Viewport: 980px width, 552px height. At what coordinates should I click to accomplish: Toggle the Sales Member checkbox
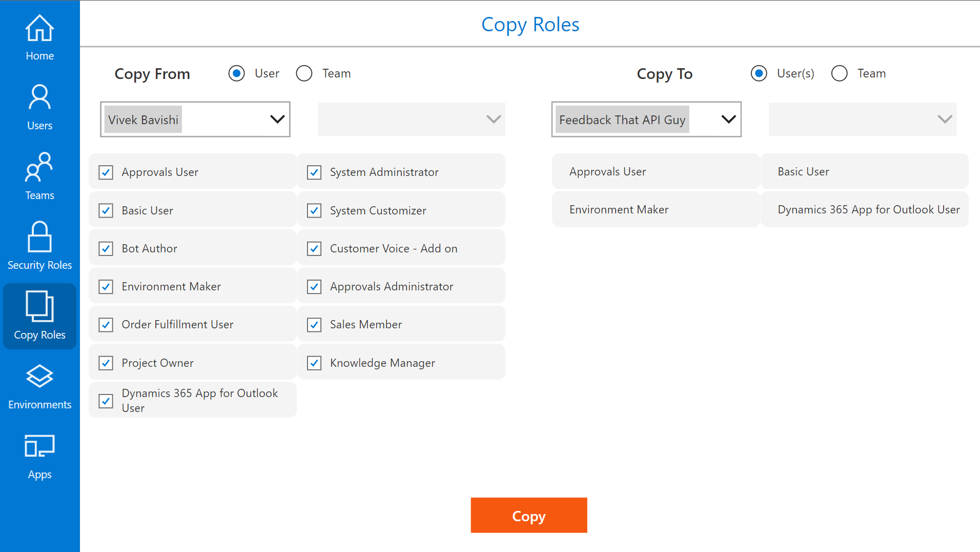coord(314,325)
